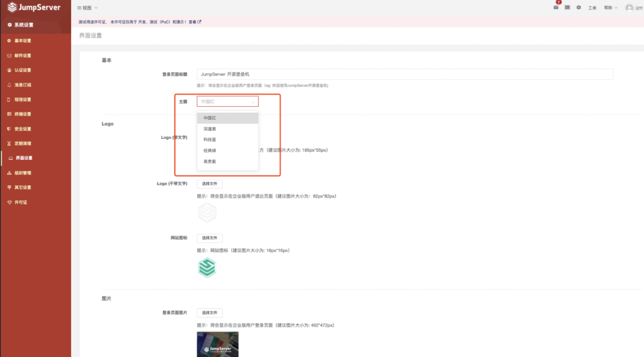
Task: Click the 图片 section heading
Action: 106,299
